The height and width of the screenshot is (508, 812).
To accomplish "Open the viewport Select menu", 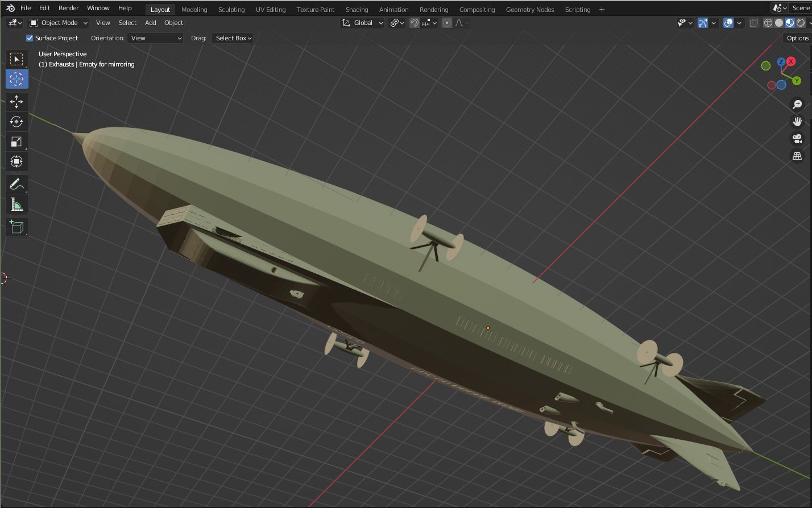I will click(127, 23).
